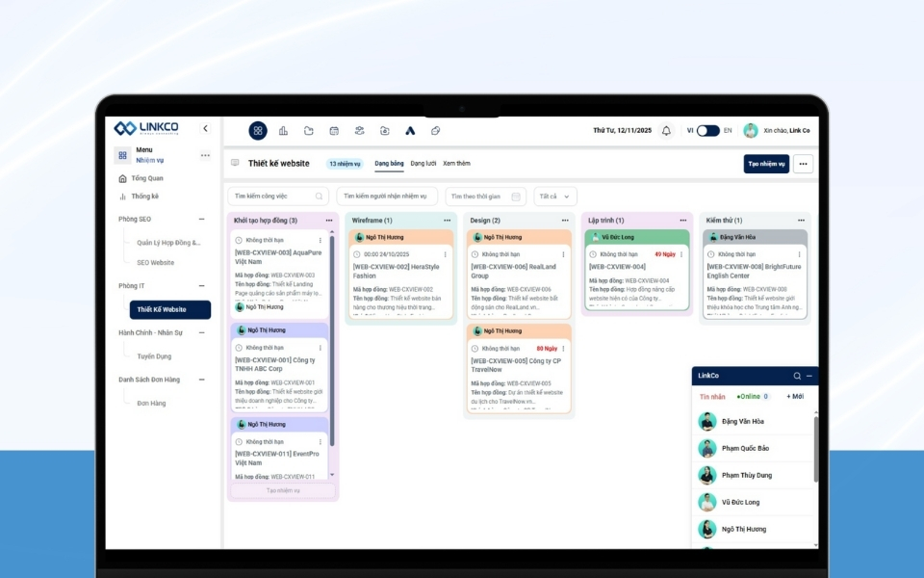Minimize the LinkCo chat panel
924x578 pixels.
point(809,376)
